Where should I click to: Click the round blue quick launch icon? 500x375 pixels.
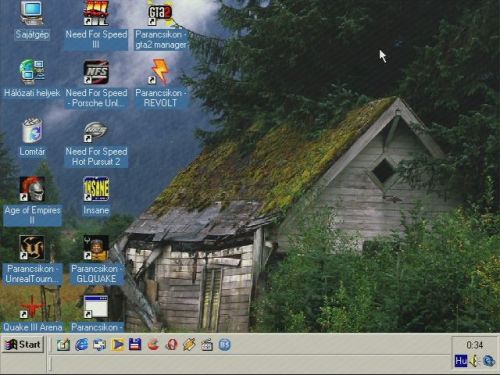225,345
